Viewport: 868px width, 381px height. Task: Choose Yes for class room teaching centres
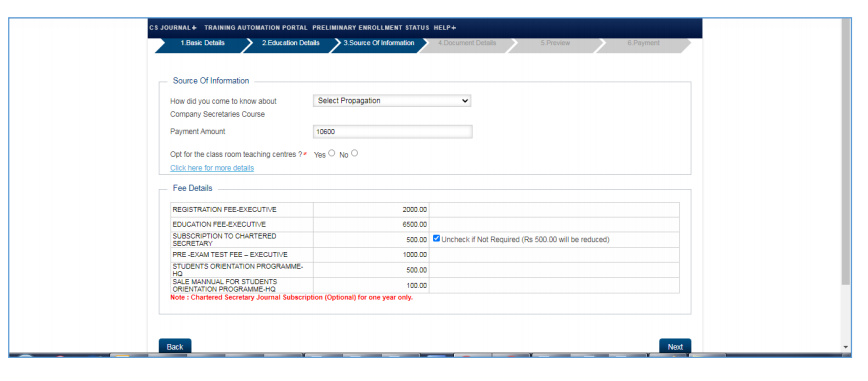tap(332, 153)
